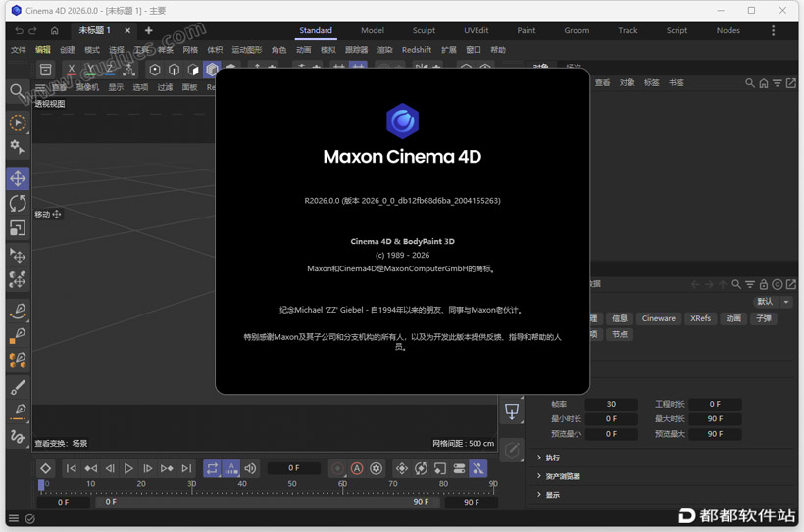
Task: Open the 信息 attribute tab
Action: click(x=620, y=318)
